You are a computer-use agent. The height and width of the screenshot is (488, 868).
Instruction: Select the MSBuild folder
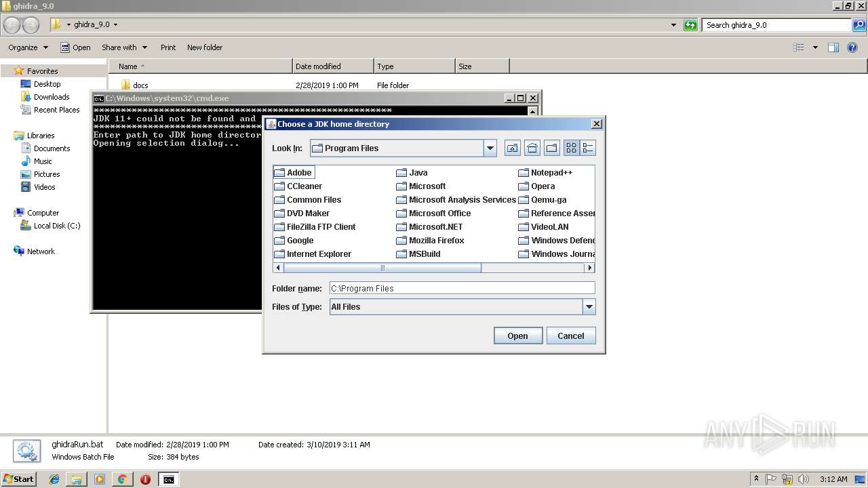pyautogui.click(x=418, y=254)
